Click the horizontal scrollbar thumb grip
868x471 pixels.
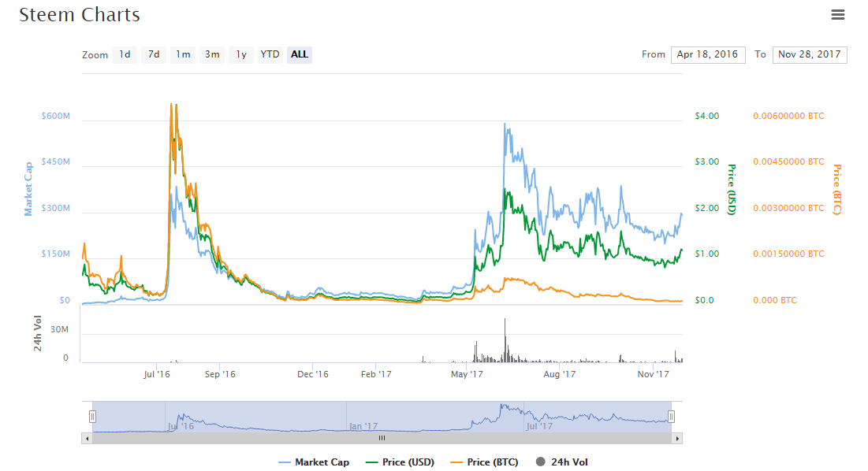382,439
